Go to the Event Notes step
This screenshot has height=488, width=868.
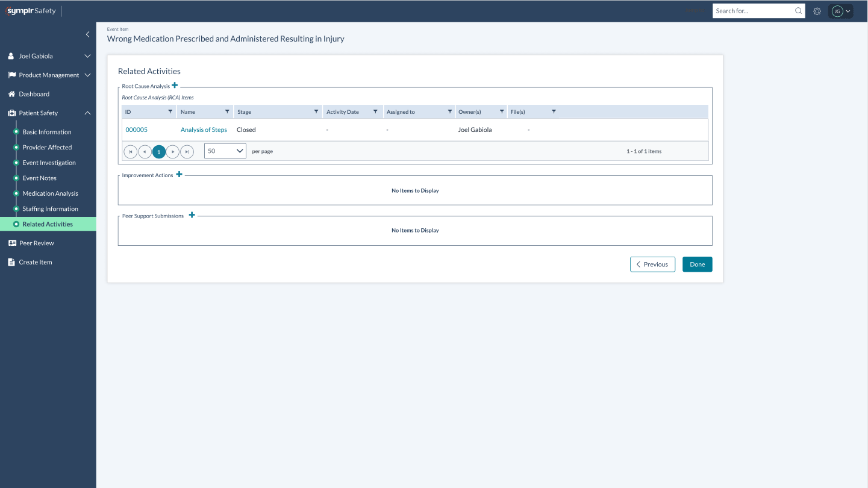(x=40, y=178)
